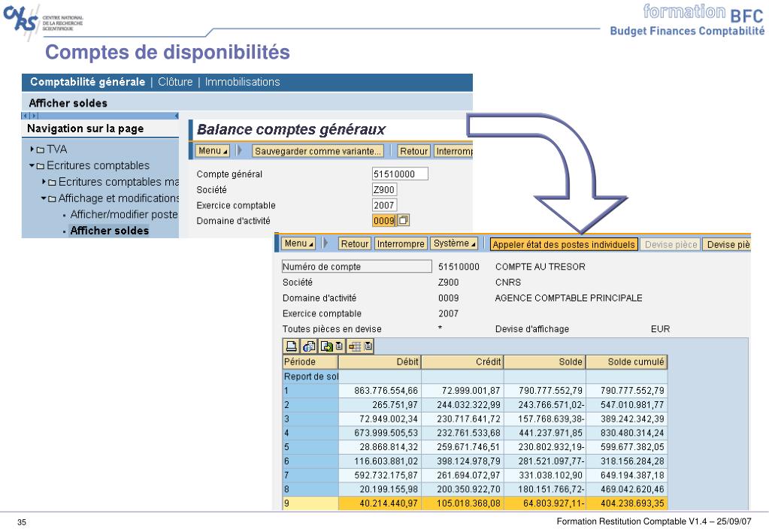Image resolution: width=769 pixels, height=532 pixels.
Task: Open Menu dropdown in Balance comptes généraux toolbar
Action: 213,151
